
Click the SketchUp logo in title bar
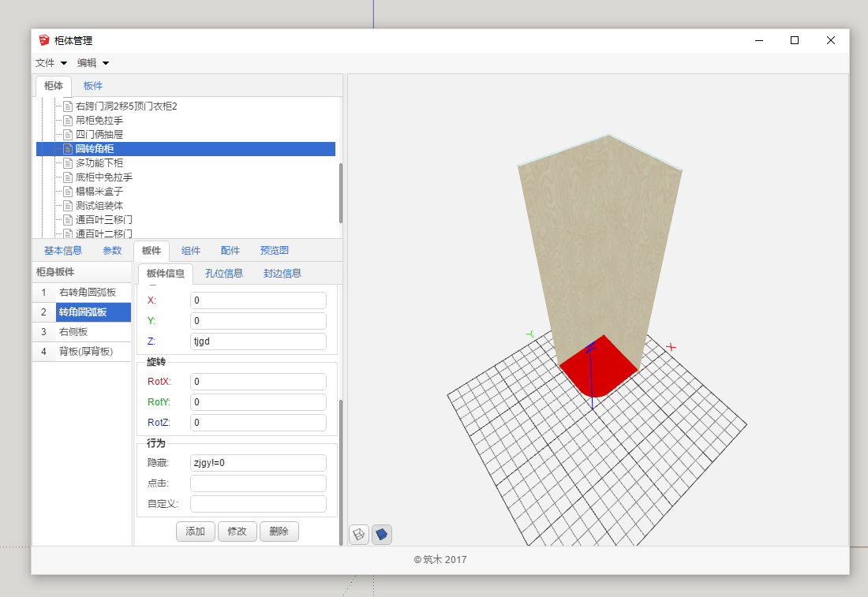coord(44,40)
